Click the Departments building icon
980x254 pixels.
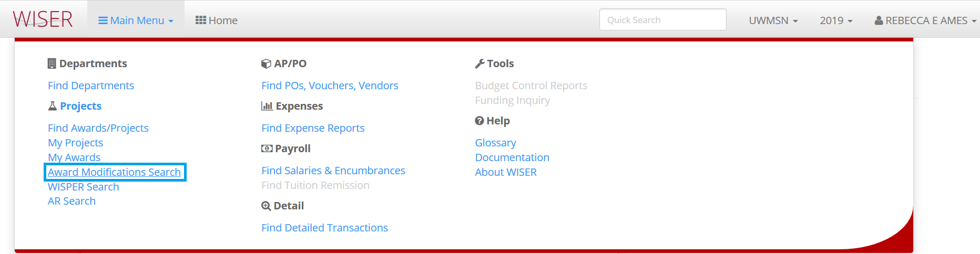[52, 63]
